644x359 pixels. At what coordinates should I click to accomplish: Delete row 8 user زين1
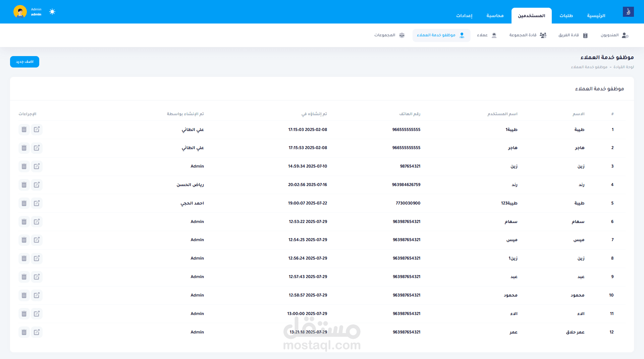[x=24, y=258]
